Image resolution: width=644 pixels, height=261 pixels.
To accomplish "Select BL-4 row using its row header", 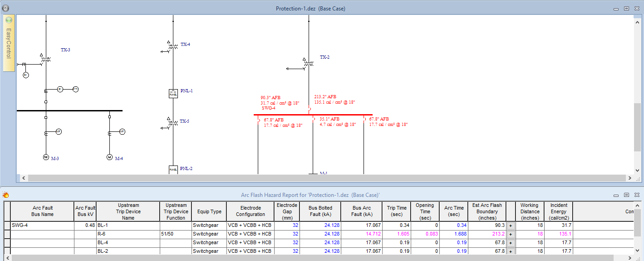I will tap(7, 243).
